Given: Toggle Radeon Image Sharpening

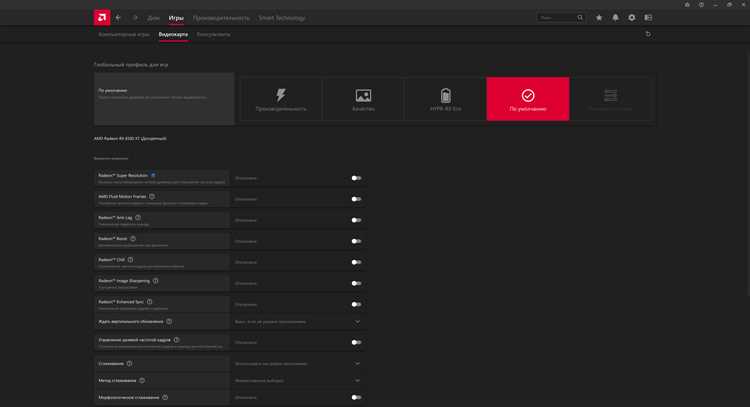Looking at the screenshot, I should coord(356,283).
